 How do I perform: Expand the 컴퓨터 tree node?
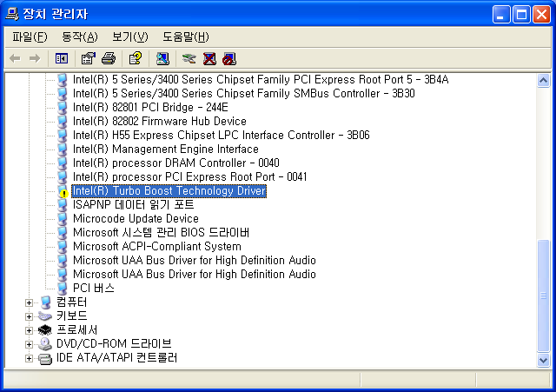(29, 303)
